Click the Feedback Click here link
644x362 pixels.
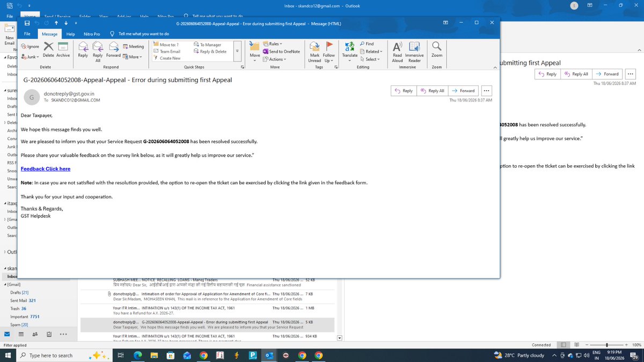pos(46,169)
